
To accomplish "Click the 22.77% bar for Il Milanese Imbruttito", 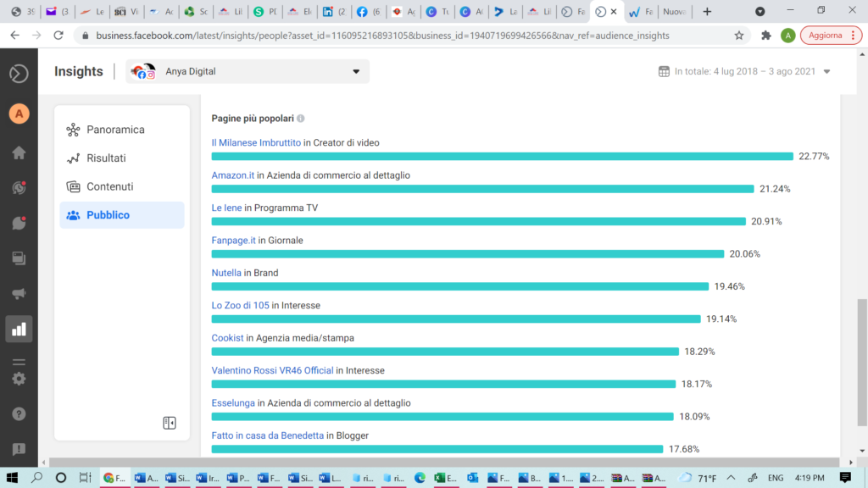I will tap(502, 157).
